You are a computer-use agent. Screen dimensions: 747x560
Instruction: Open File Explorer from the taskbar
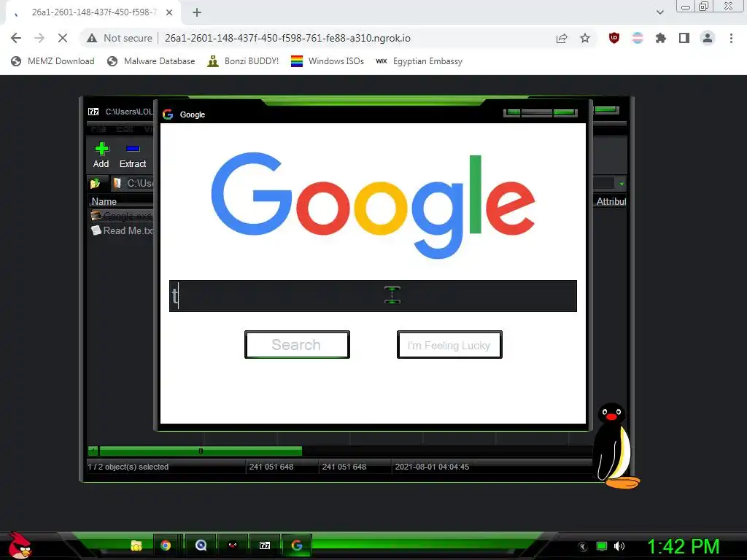point(136,545)
